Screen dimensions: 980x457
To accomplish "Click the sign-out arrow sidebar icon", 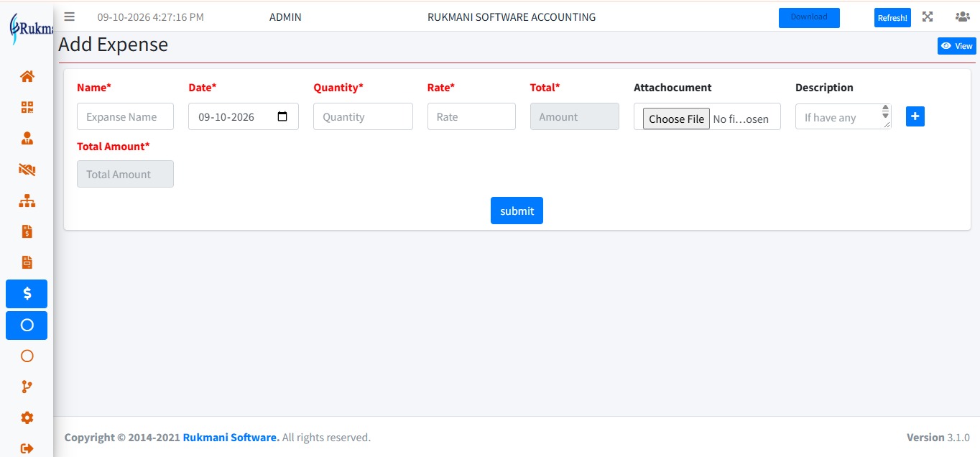I will [27, 448].
